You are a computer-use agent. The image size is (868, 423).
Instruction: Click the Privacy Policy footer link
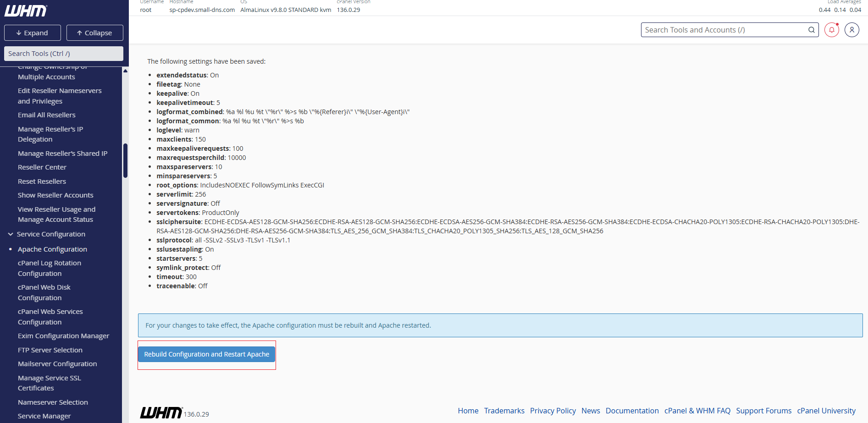pyautogui.click(x=553, y=411)
